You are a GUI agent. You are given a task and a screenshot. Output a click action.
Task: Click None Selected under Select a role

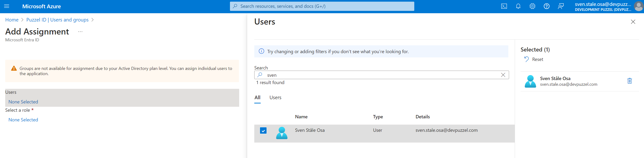coord(23,120)
